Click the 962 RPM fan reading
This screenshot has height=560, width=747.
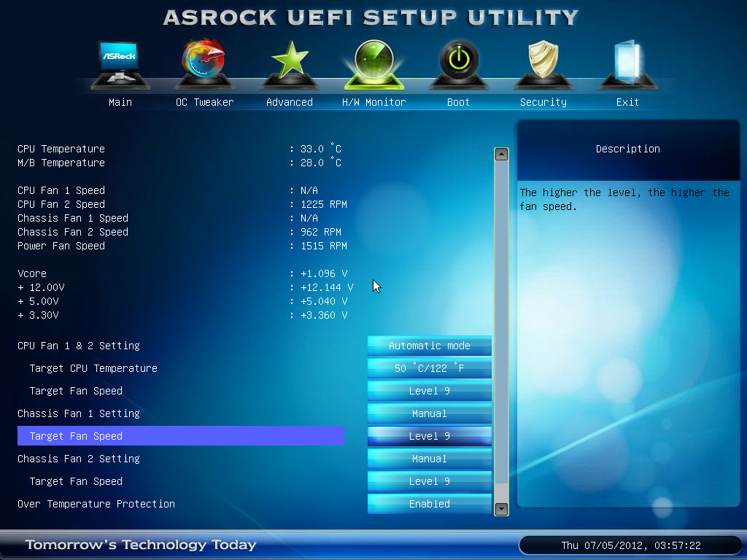[321, 232]
